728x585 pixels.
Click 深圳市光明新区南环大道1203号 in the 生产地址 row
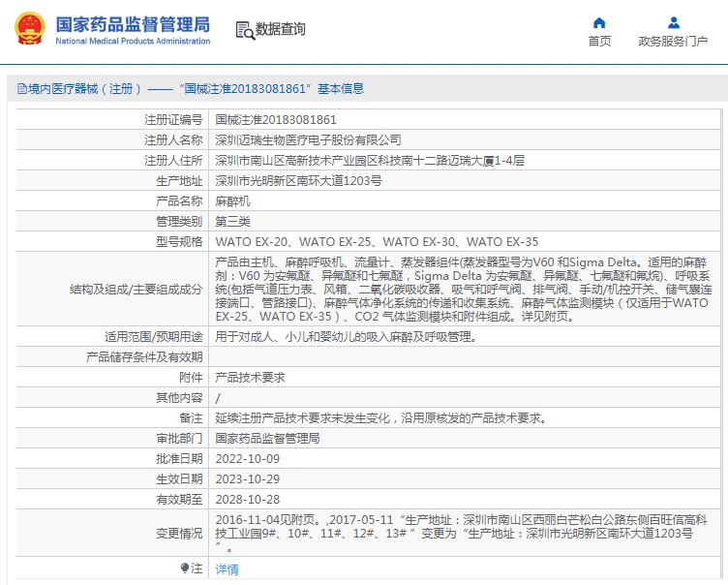[298, 181]
